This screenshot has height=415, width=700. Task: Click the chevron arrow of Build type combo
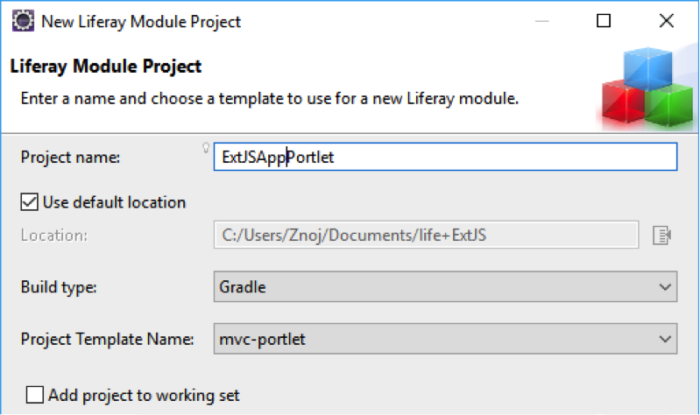(x=665, y=287)
